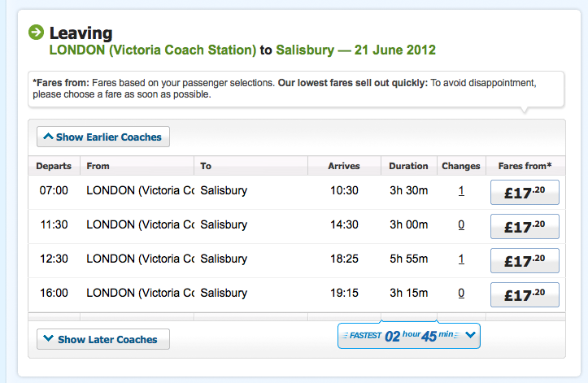
Task: Open changes link for the 16:00 coach
Action: (461, 294)
